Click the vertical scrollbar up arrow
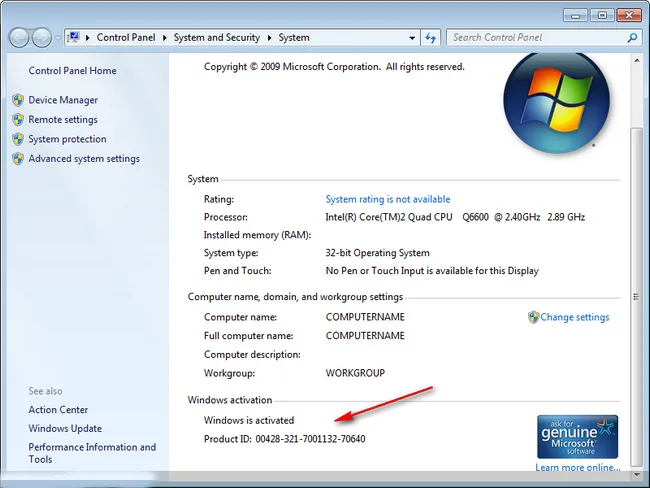Viewport: 650px width, 488px height. [x=636, y=61]
